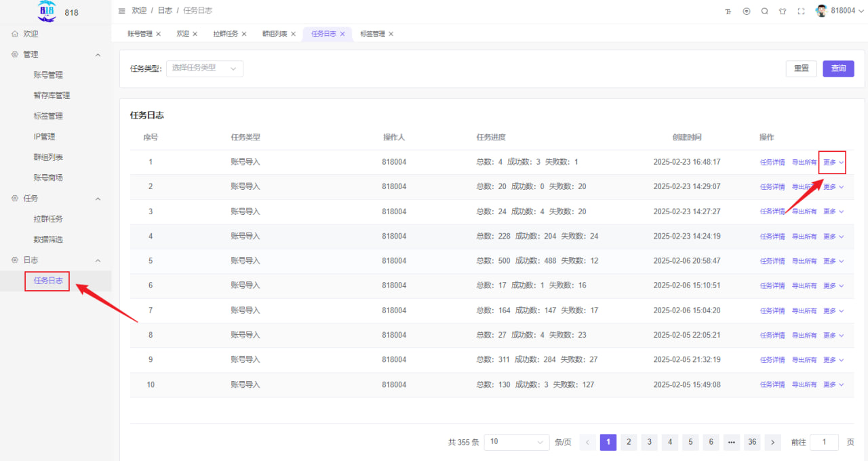The image size is (868, 461).
Task: Click the 818004 user avatar
Action: click(821, 11)
